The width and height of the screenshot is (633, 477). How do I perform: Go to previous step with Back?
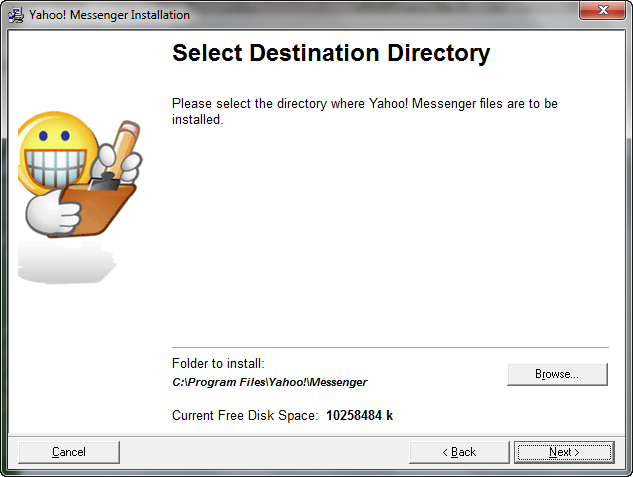[459, 452]
